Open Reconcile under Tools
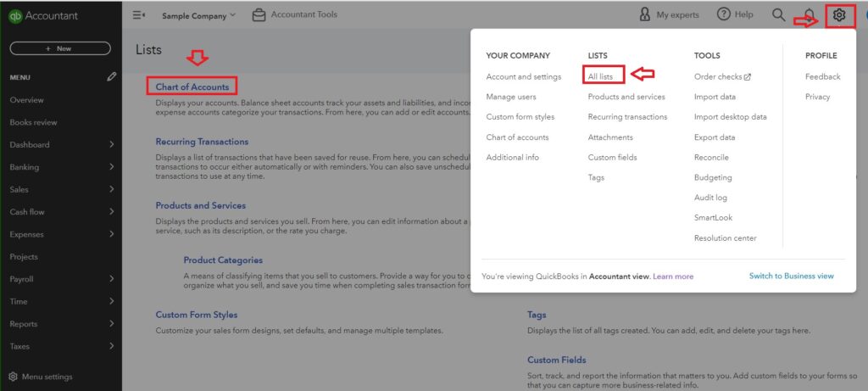The image size is (868, 391). (711, 157)
